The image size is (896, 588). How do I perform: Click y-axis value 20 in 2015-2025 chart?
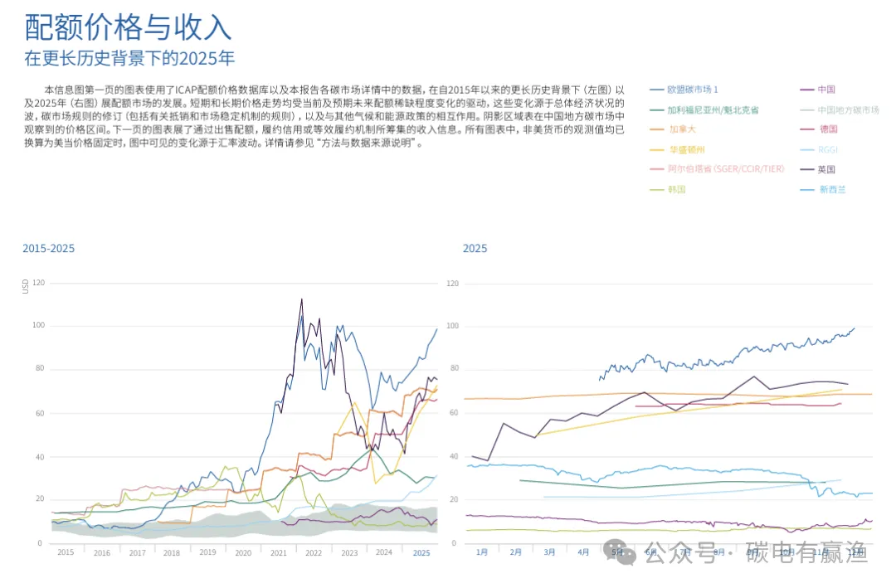(40, 499)
